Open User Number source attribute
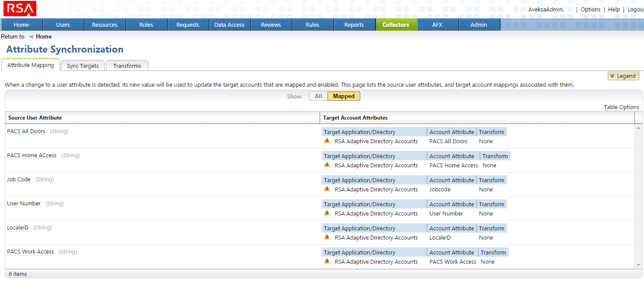Screen dimensions: 644x293 [x=24, y=204]
